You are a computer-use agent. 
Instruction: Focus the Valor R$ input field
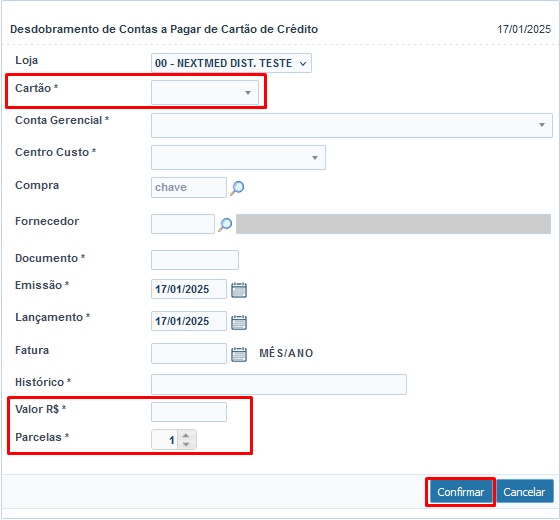pyautogui.click(x=189, y=412)
